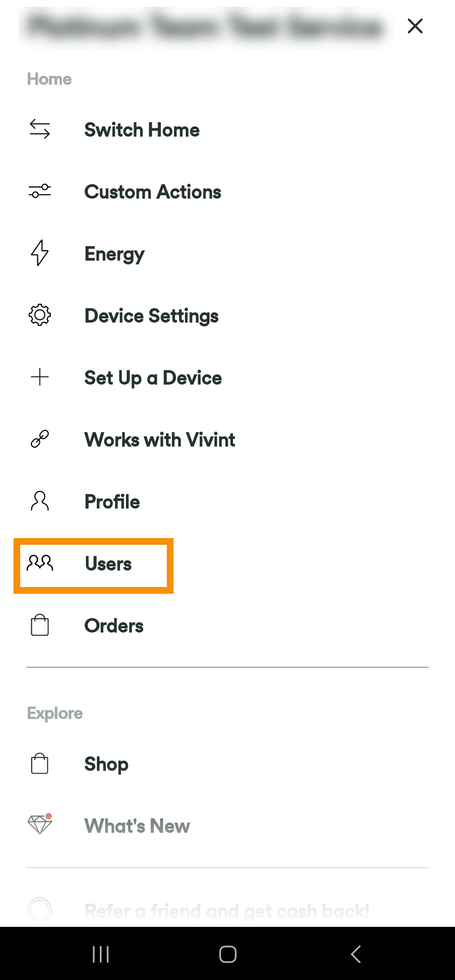This screenshot has height=980, width=455.
Task: Open the Users menu item
Action: [x=107, y=563]
